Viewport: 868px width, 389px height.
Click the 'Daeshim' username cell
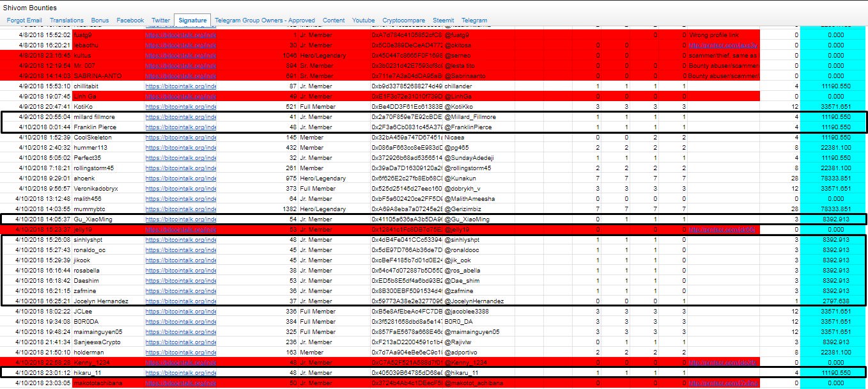click(x=86, y=281)
